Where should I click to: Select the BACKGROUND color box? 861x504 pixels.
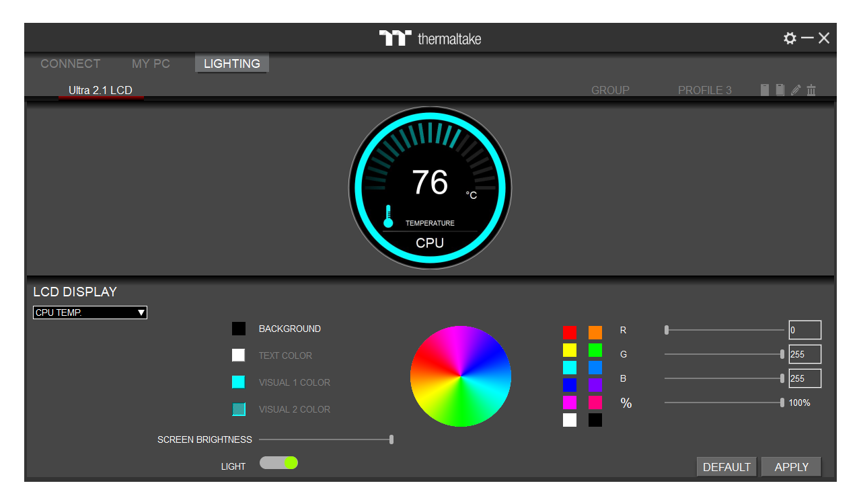point(239,329)
